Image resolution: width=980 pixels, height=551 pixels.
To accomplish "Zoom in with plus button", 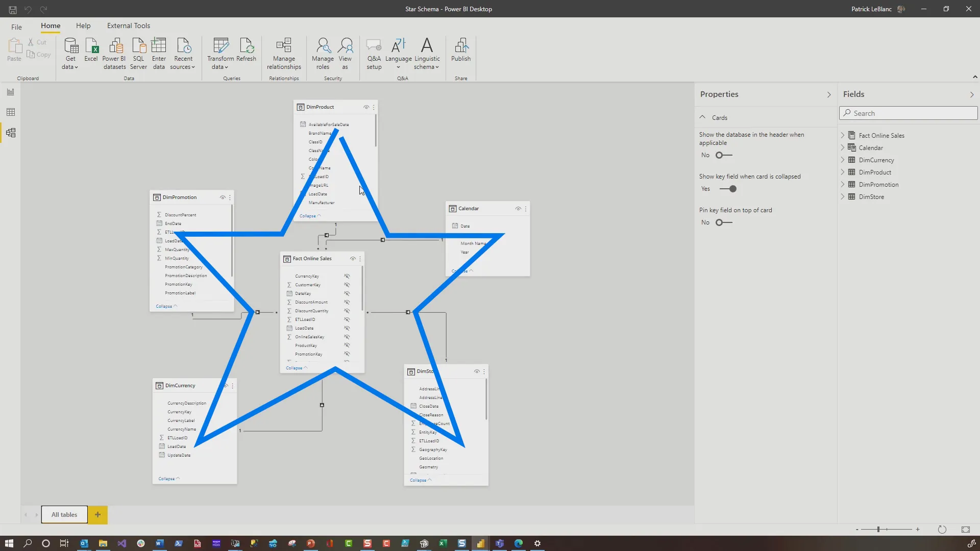I will pyautogui.click(x=918, y=530).
